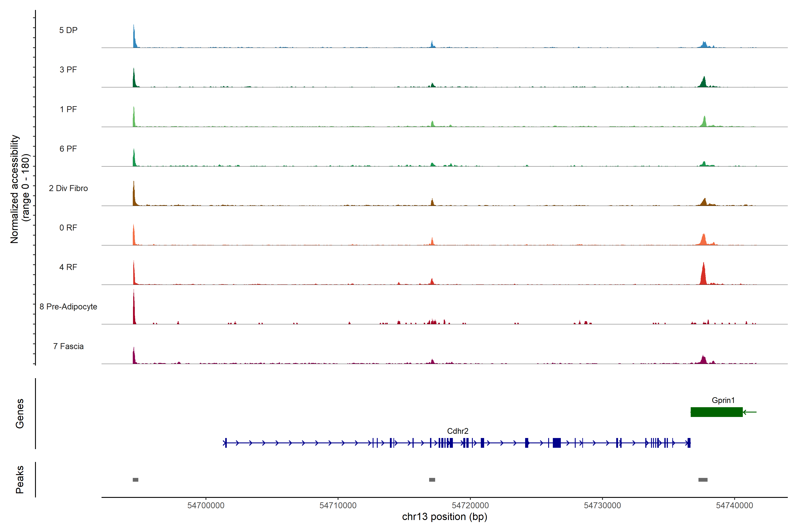Click the 54720000 x-axis tick label

470,506
